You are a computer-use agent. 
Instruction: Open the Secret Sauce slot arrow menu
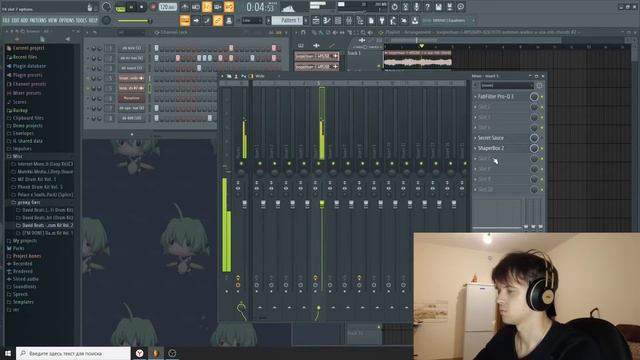point(476,138)
